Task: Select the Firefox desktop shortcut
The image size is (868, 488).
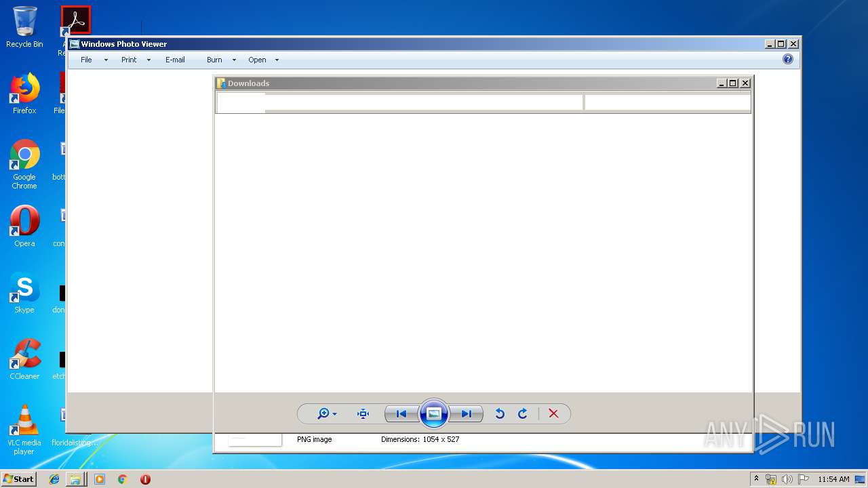Action: pos(24,94)
